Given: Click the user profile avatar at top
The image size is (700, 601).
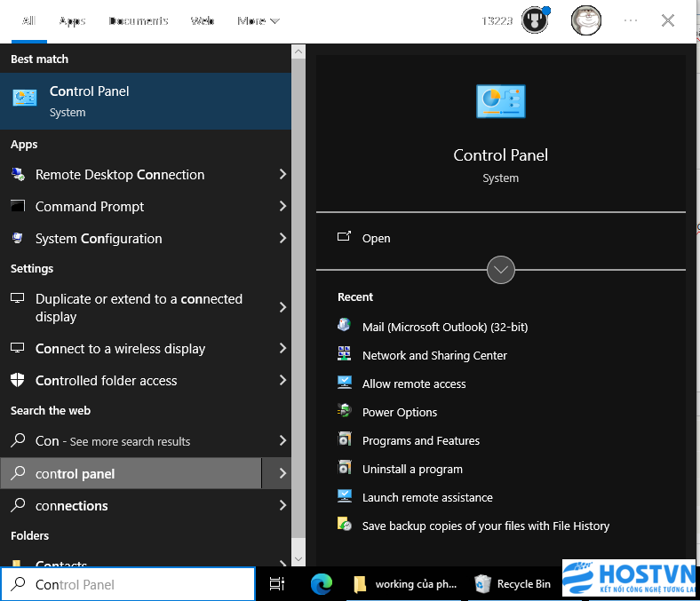Looking at the screenshot, I should pyautogui.click(x=586, y=20).
